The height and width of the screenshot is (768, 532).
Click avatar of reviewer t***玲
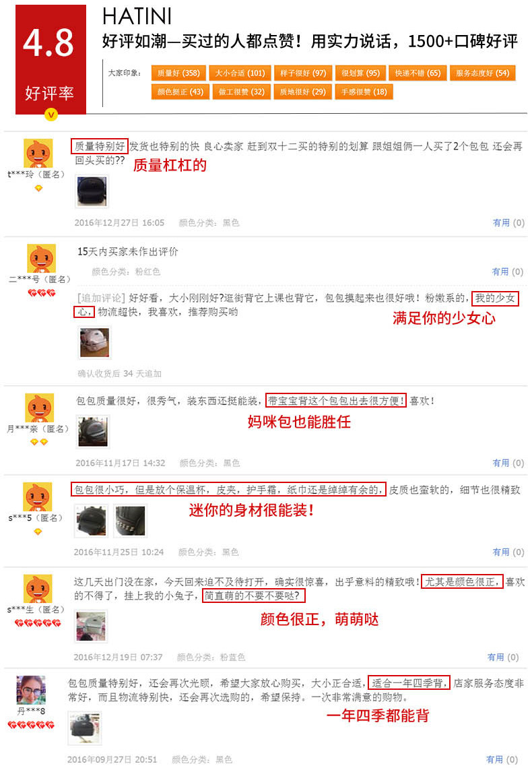tap(38, 154)
